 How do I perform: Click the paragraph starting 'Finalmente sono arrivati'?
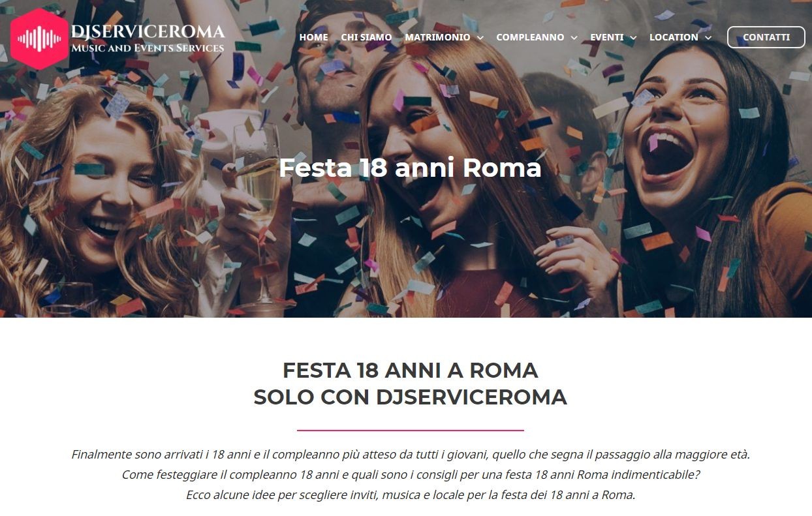tap(411, 474)
